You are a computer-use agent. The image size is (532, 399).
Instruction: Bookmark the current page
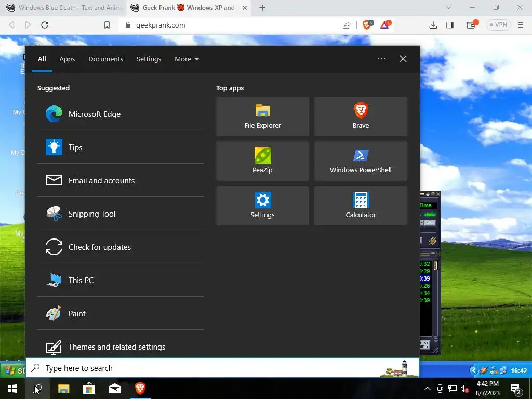pos(107,25)
